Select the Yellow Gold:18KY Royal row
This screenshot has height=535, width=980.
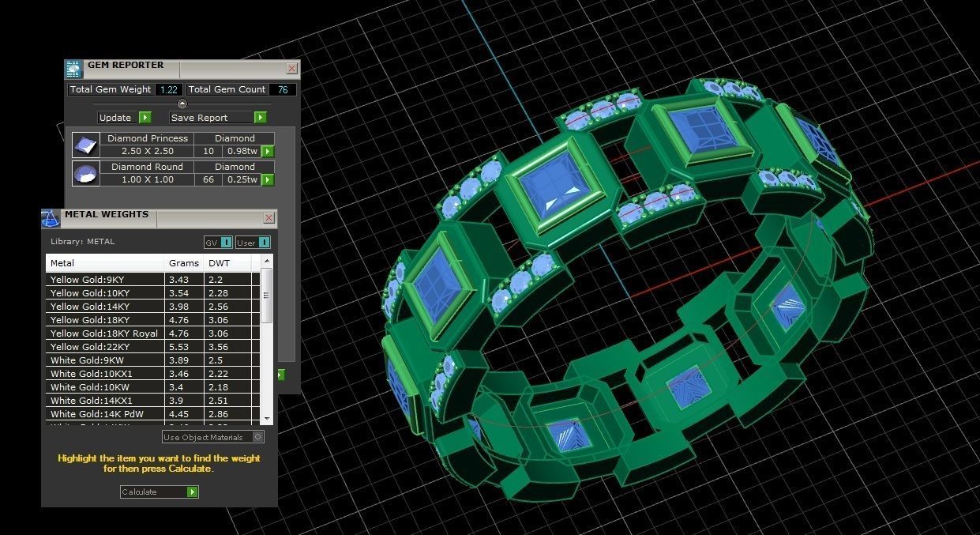tap(153, 333)
